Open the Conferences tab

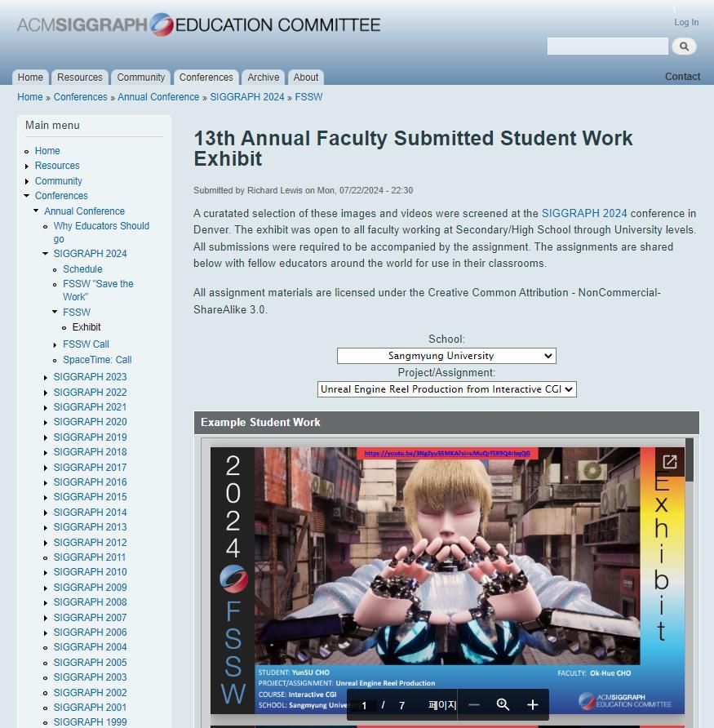pos(206,77)
